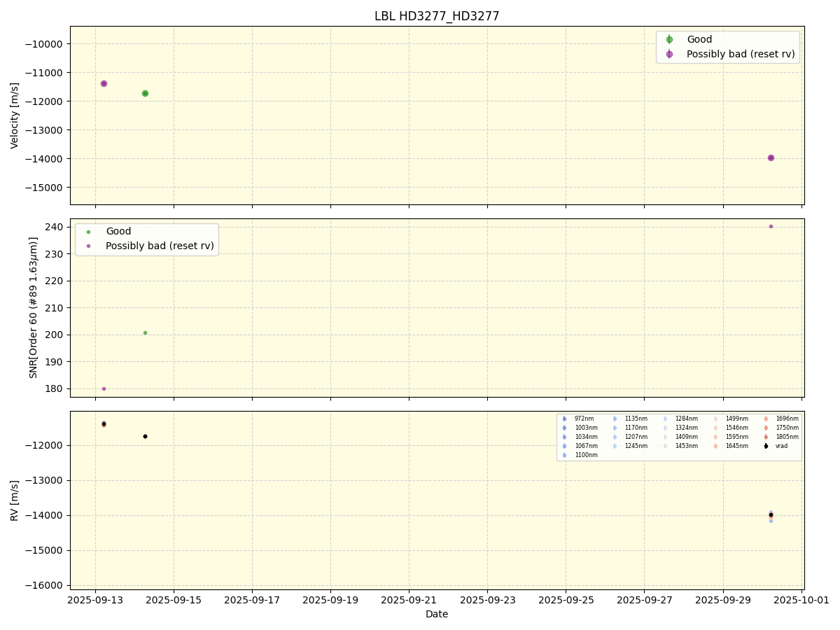The height and width of the screenshot is (630, 840).
Task: Click the 2025-09-21 date tick label
Action: point(409,601)
